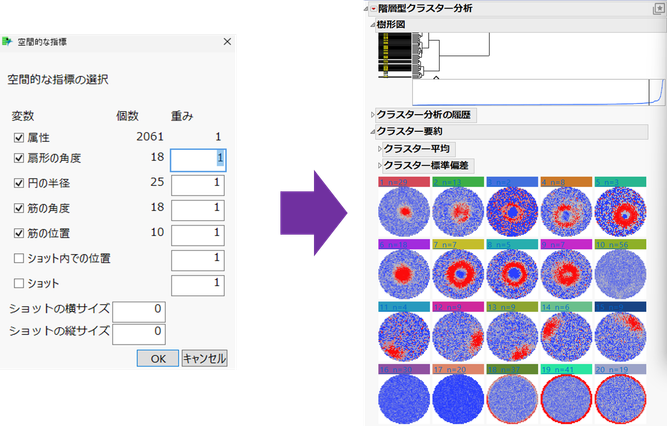Click the navy 15 n=9 color label
This screenshot has height=426, width=667.
click(620, 307)
